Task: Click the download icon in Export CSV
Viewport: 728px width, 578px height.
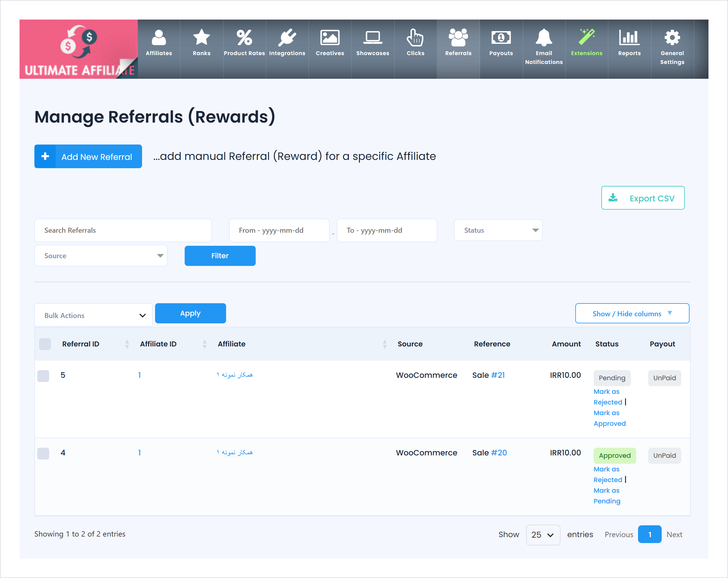Action: 613,198
